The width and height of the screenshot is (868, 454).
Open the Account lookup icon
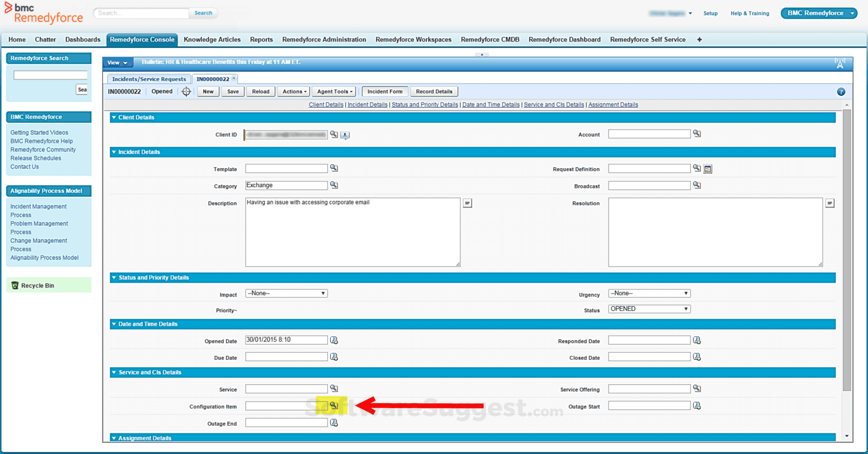coord(697,134)
